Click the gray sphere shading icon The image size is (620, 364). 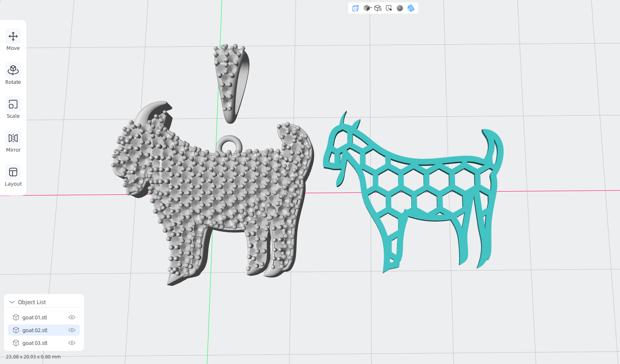[x=400, y=8]
